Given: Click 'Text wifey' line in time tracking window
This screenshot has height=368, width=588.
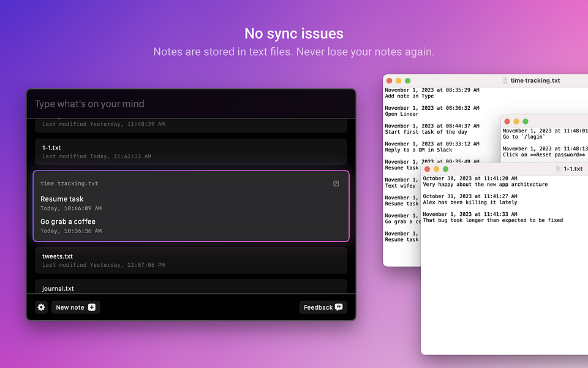Looking at the screenshot, I should [x=400, y=186].
